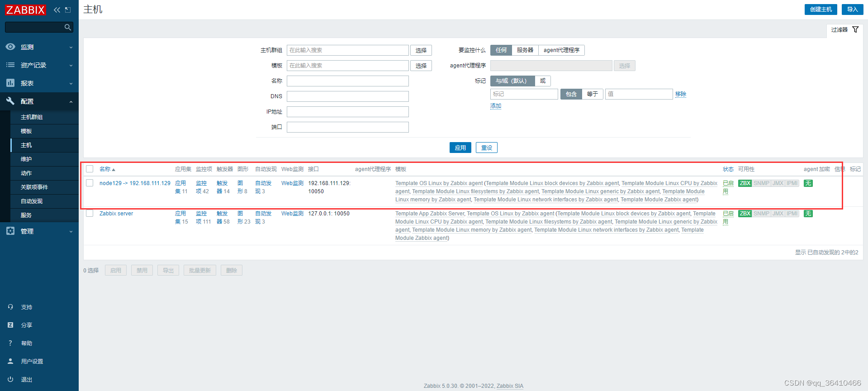Click the filter funnel icon
868x391 pixels.
coord(855,29)
